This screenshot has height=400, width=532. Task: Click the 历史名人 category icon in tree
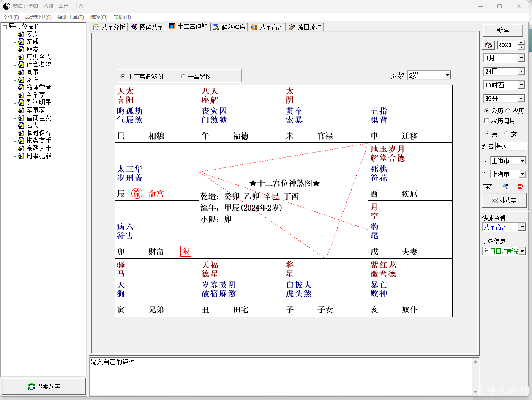[x=21, y=57]
